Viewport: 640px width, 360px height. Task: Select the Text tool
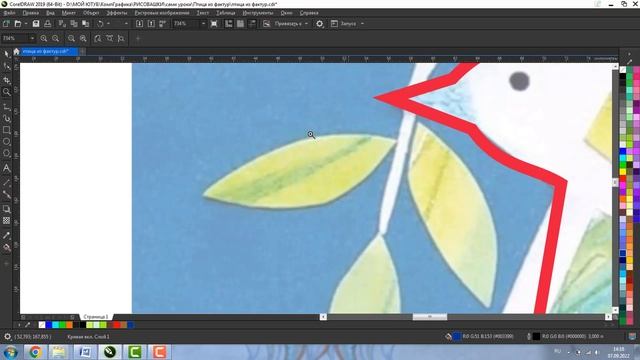point(7,168)
